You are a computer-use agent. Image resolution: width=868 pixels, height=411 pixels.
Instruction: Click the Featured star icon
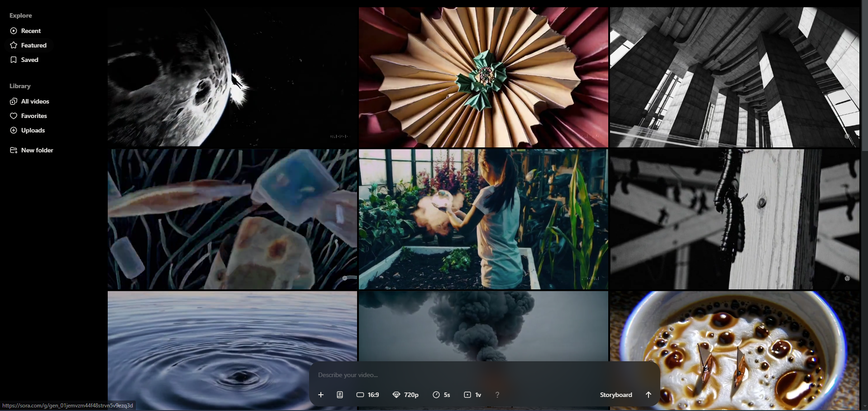point(14,45)
